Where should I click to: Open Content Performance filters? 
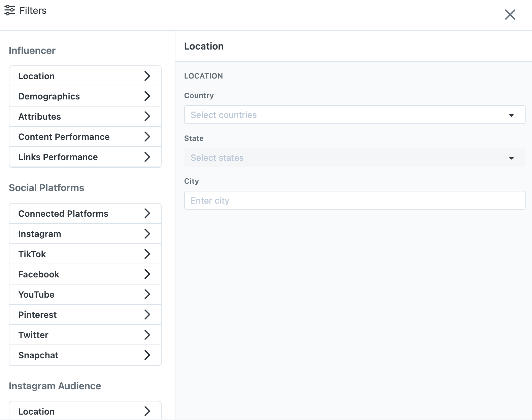tap(85, 137)
